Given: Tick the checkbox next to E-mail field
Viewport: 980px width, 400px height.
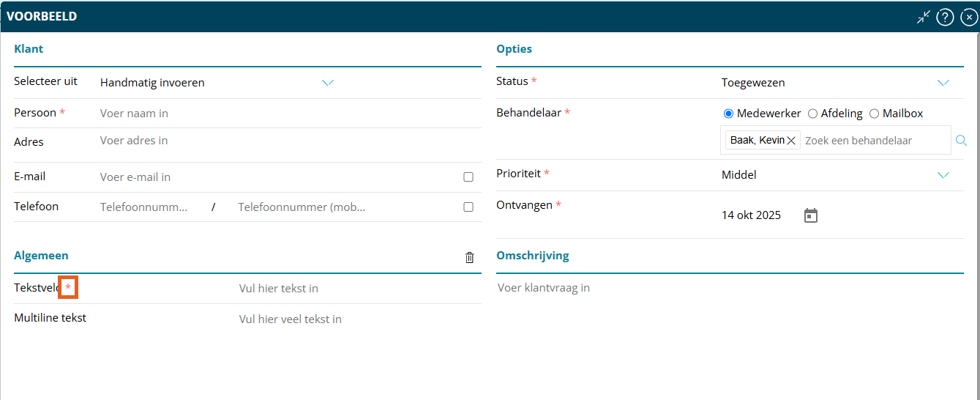Looking at the screenshot, I should [x=468, y=177].
